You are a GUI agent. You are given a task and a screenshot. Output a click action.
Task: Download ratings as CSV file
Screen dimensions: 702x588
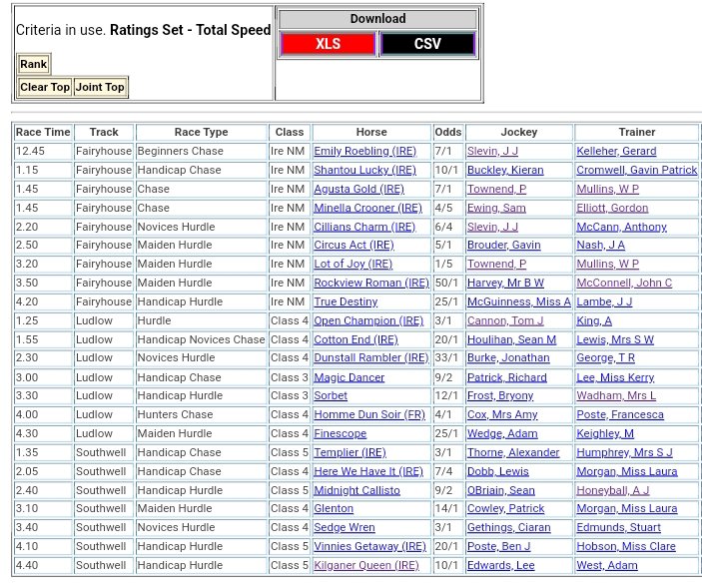(x=427, y=44)
